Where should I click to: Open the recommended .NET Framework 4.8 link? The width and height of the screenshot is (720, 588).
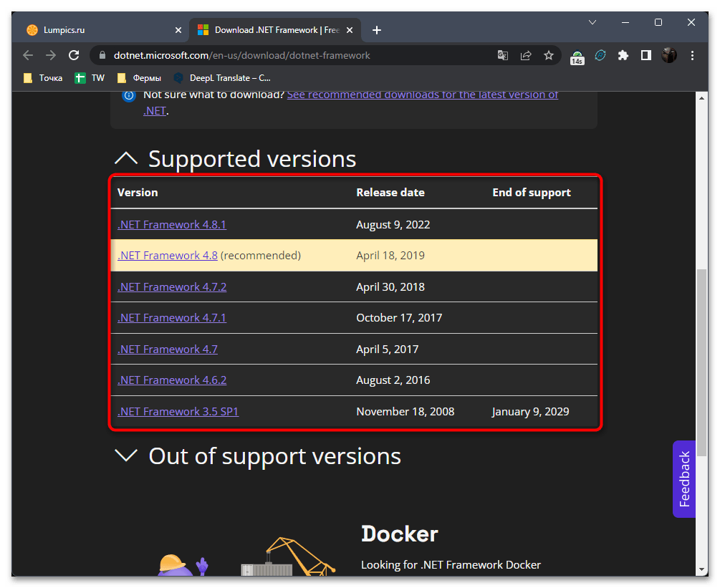point(167,256)
